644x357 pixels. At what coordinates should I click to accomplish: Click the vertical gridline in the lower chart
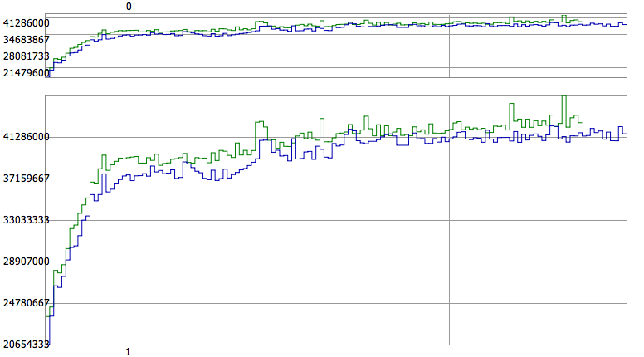[x=449, y=249]
